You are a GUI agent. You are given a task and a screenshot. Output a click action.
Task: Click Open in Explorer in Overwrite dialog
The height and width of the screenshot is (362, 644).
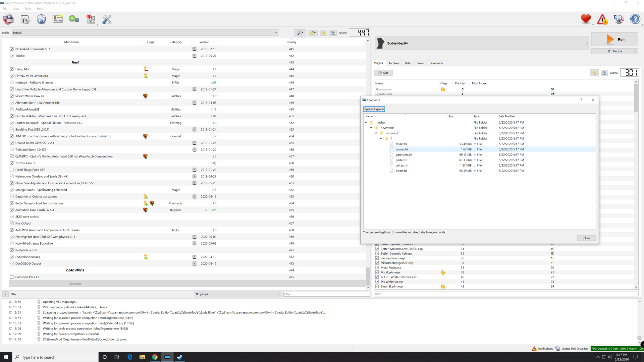tap(374, 109)
